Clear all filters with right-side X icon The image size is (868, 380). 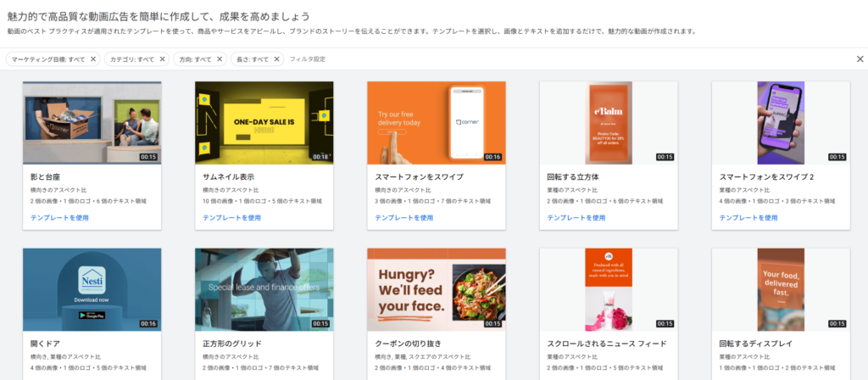[x=860, y=59]
